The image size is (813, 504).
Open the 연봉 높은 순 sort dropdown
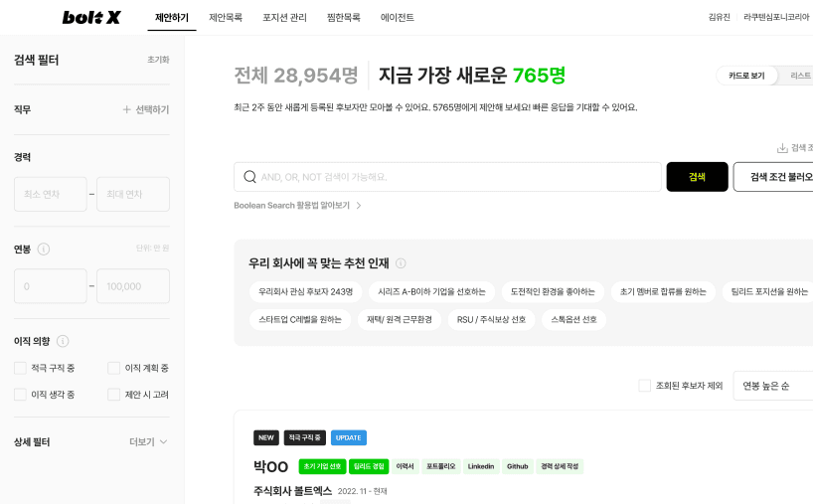click(x=773, y=386)
